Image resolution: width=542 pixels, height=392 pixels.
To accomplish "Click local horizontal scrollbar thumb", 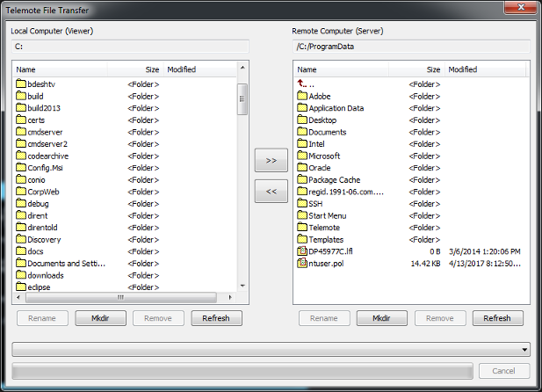I will click(x=121, y=297).
